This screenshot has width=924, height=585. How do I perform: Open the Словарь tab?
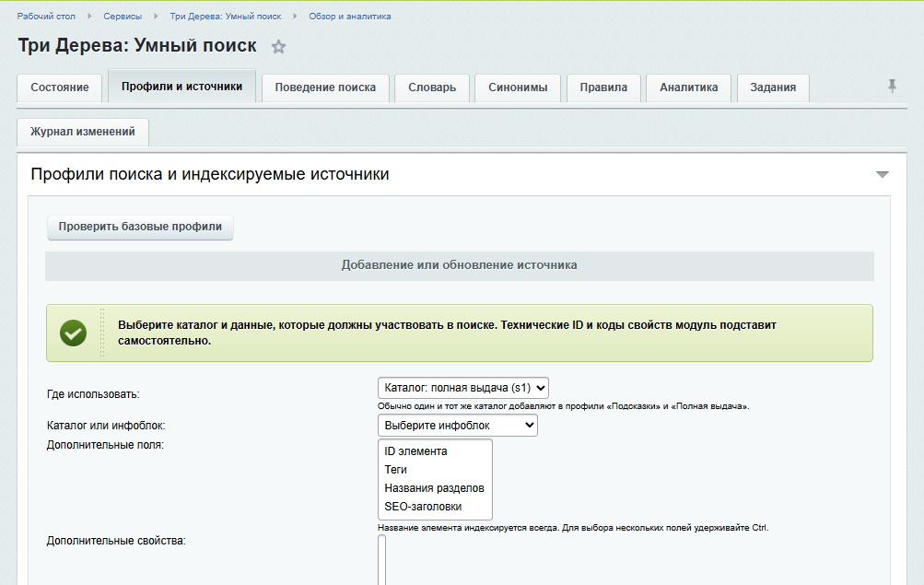point(432,88)
